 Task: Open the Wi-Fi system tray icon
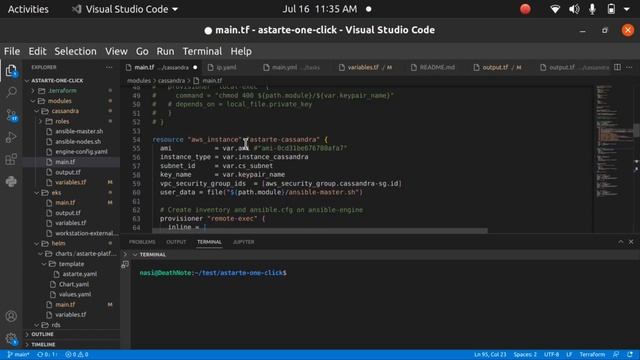click(x=555, y=9)
